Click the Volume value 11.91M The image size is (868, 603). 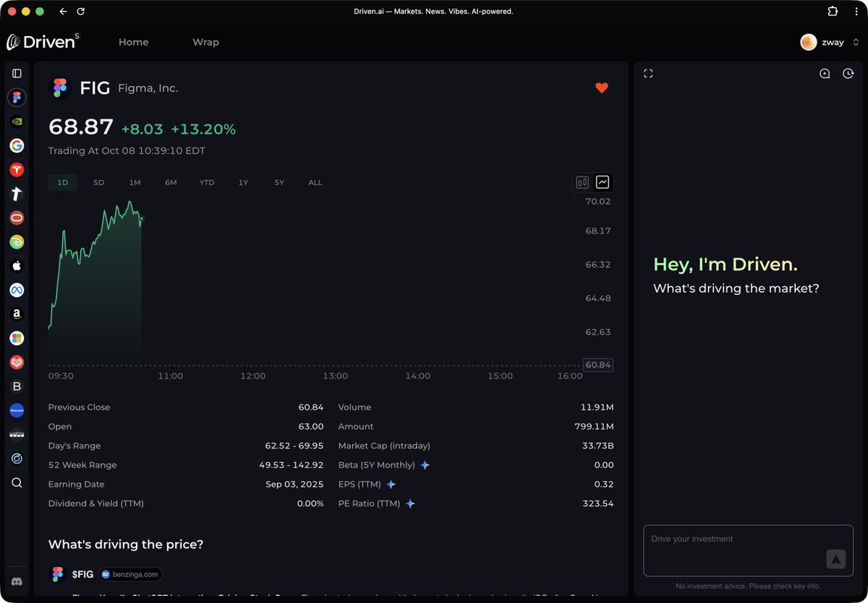pyautogui.click(x=597, y=407)
